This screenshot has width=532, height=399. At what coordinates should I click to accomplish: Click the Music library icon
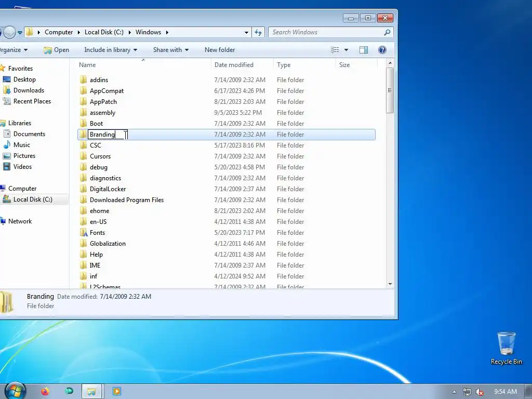coord(6,145)
